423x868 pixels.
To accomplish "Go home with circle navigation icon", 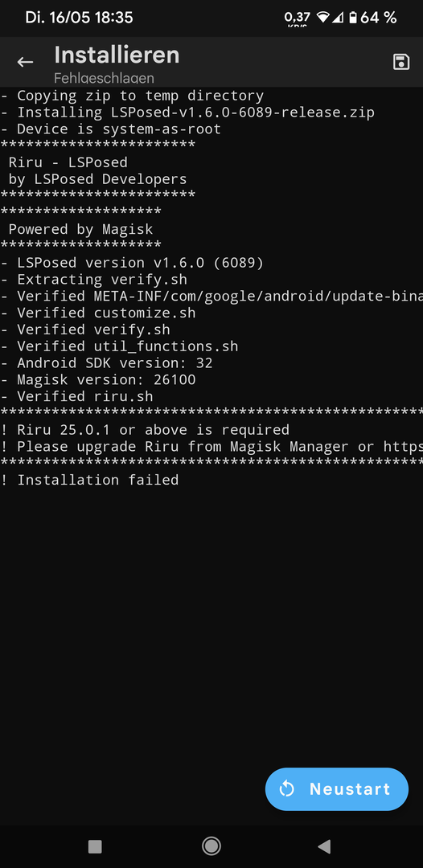I will [211, 845].
